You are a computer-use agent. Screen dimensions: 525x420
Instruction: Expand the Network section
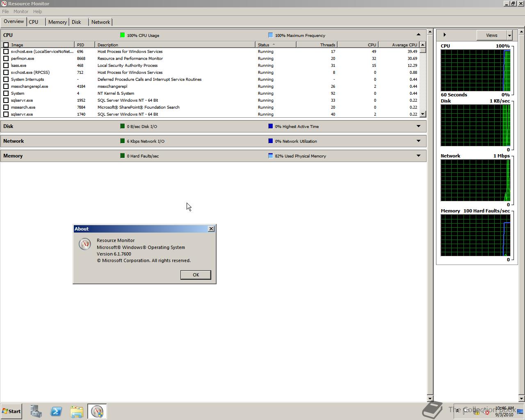pyautogui.click(x=418, y=141)
